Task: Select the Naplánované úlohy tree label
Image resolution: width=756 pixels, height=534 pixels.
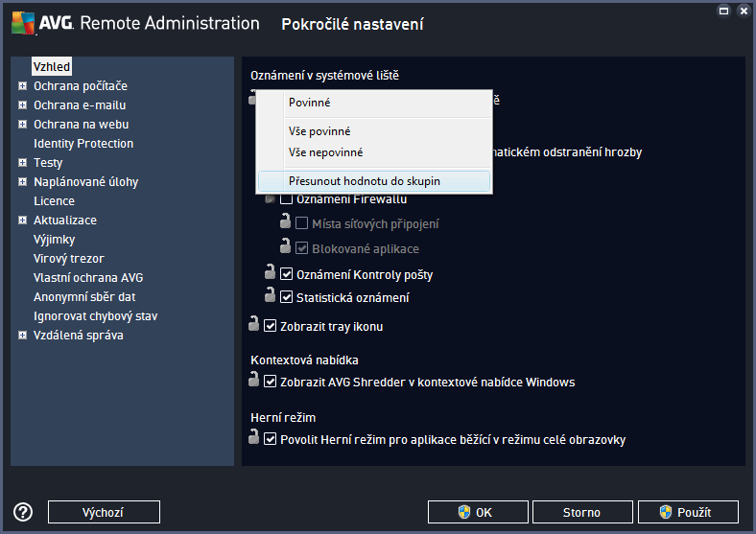Action: (x=85, y=182)
